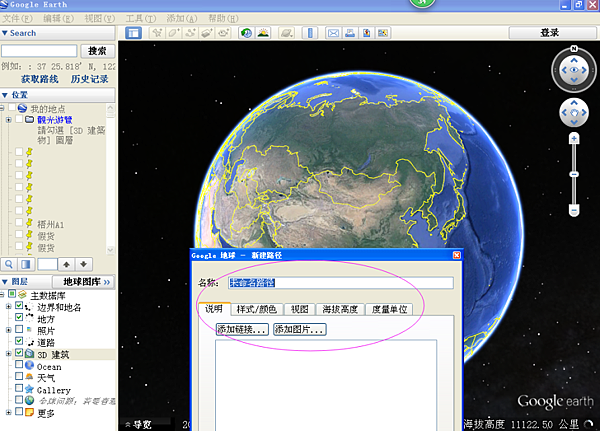Open the 添加 menu
Viewport: 600px width, 431px height.
coord(182,18)
